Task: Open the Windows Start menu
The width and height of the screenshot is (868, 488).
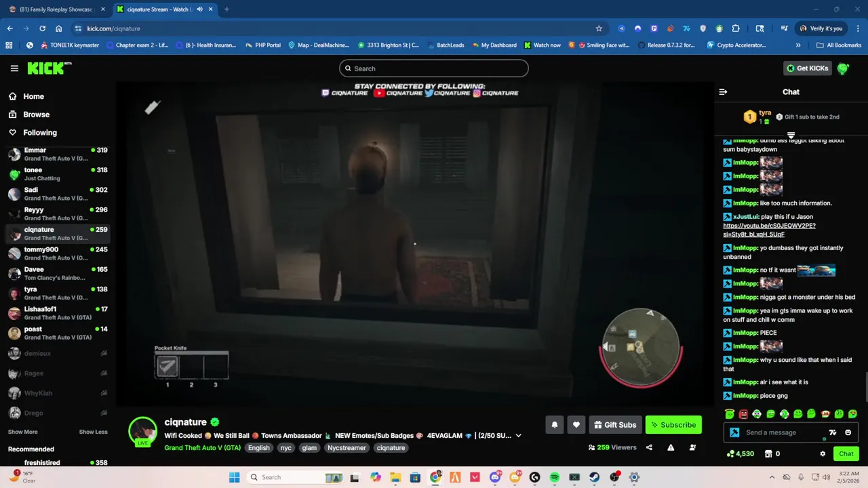Action: click(x=235, y=477)
